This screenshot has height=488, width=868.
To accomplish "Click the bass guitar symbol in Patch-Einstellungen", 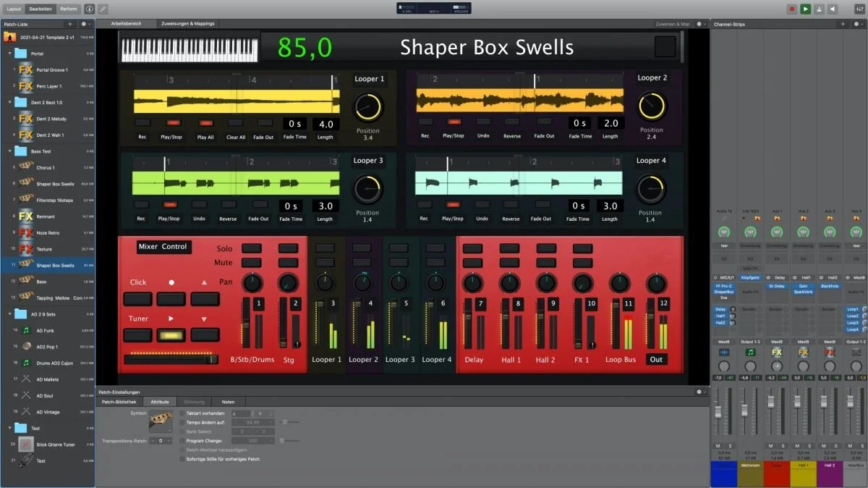I will (161, 421).
